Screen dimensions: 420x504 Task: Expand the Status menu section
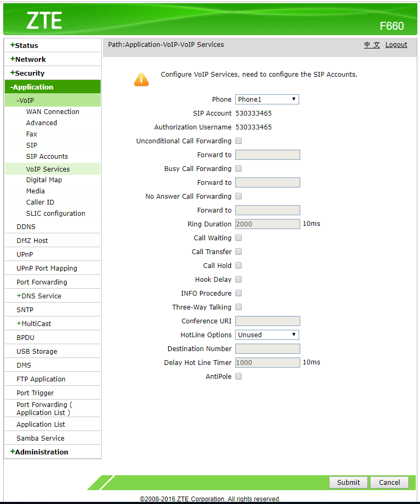click(24, 45)
